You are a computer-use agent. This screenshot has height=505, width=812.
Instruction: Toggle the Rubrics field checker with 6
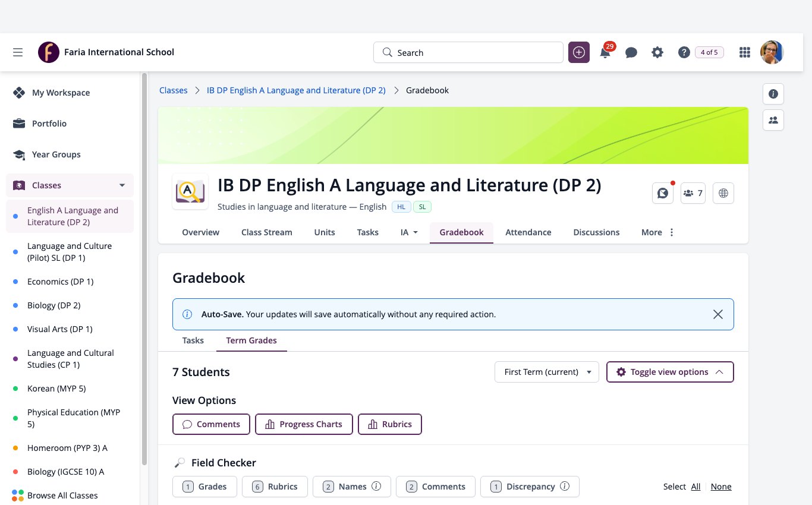(x=275, y=487)
